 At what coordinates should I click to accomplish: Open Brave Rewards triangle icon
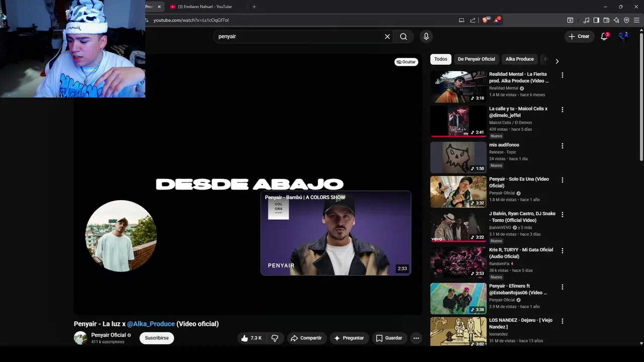click(497, 20)
